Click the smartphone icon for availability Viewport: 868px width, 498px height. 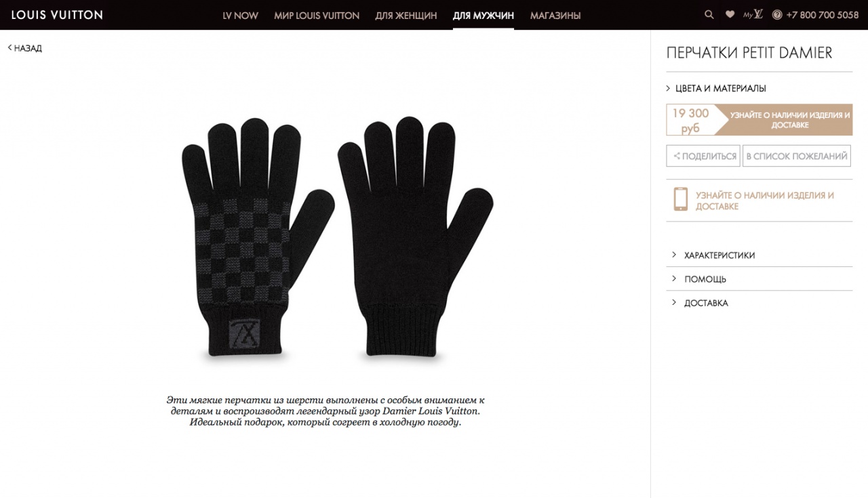[680, 199]
